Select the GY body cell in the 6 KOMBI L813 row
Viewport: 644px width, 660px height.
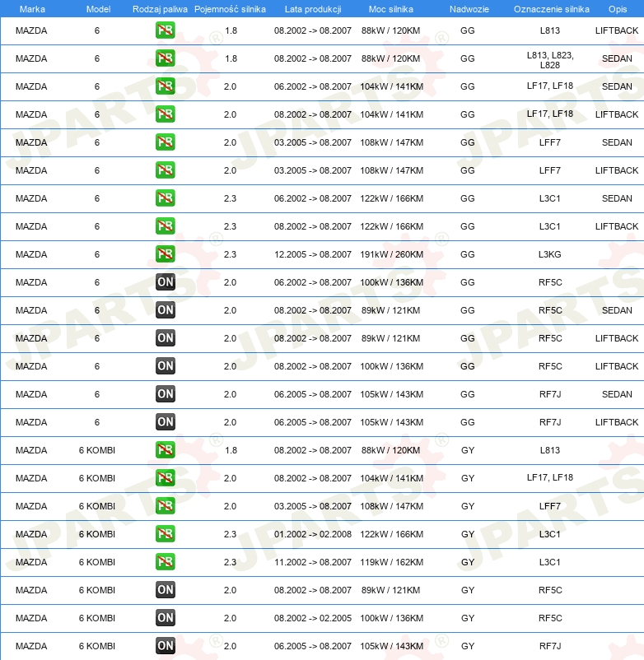pyautogui.click(x=468, y=450)
